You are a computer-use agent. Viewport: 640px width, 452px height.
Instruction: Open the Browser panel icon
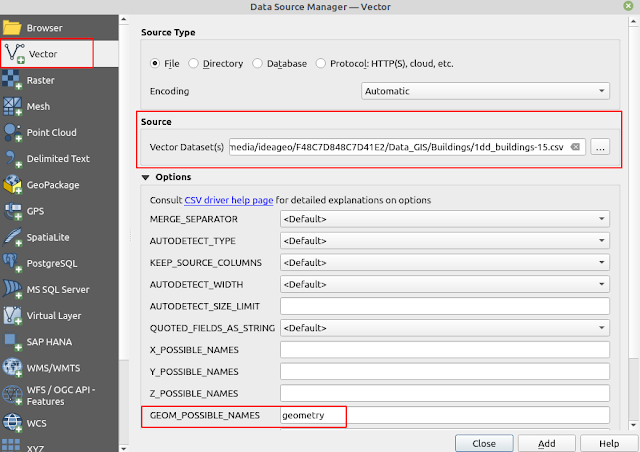(12, 28)
